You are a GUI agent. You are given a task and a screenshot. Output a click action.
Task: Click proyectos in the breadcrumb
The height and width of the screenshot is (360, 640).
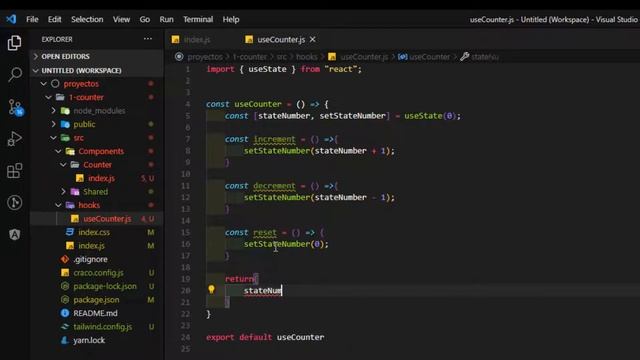coord(205,57)
